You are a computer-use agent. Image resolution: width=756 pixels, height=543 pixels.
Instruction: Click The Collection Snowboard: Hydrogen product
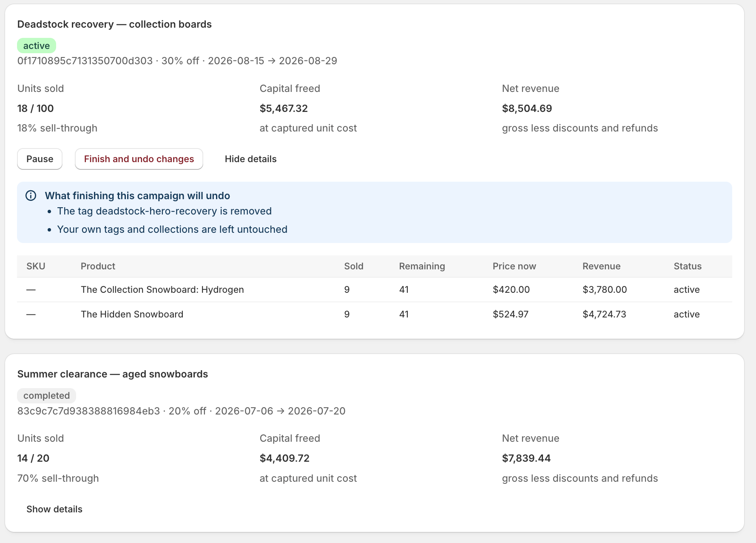[162, 290]
